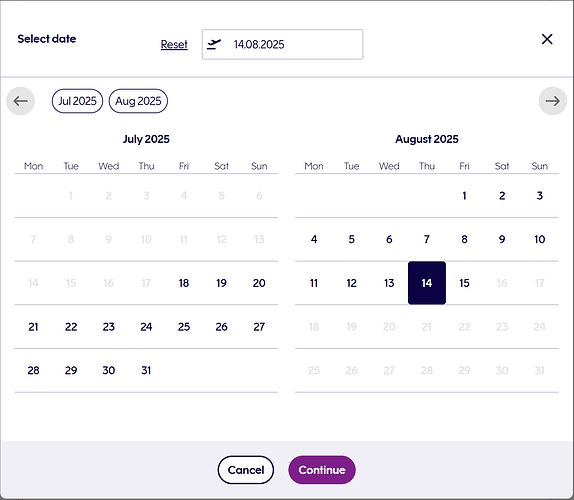
Task: Pick July 31 as the date
Action: (146, 370)
